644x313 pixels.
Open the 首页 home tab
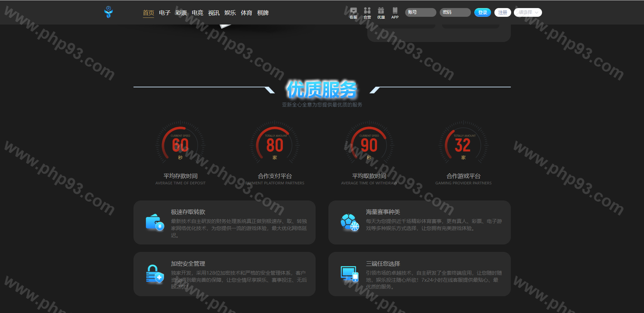tap(148, 13)
